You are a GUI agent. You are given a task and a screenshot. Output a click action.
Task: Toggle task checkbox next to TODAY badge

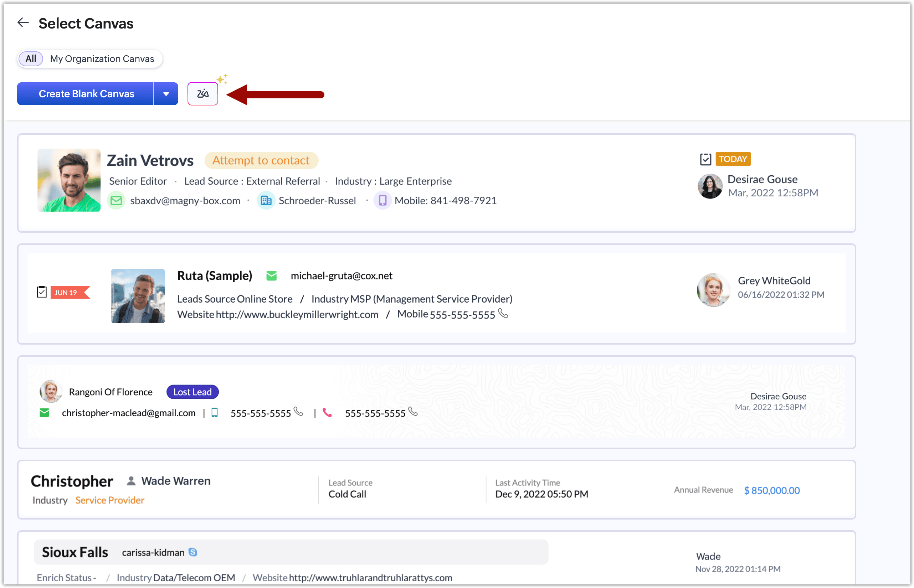pyautogui.click(x=705, y=159)
